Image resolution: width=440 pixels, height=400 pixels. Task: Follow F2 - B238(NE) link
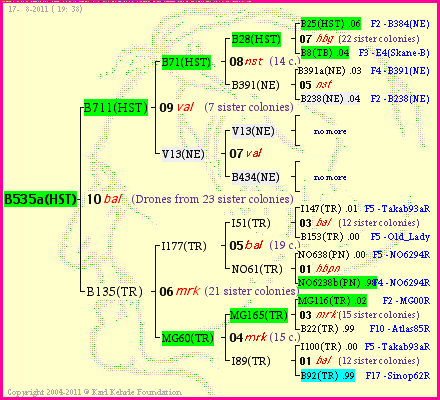point(400,99)
